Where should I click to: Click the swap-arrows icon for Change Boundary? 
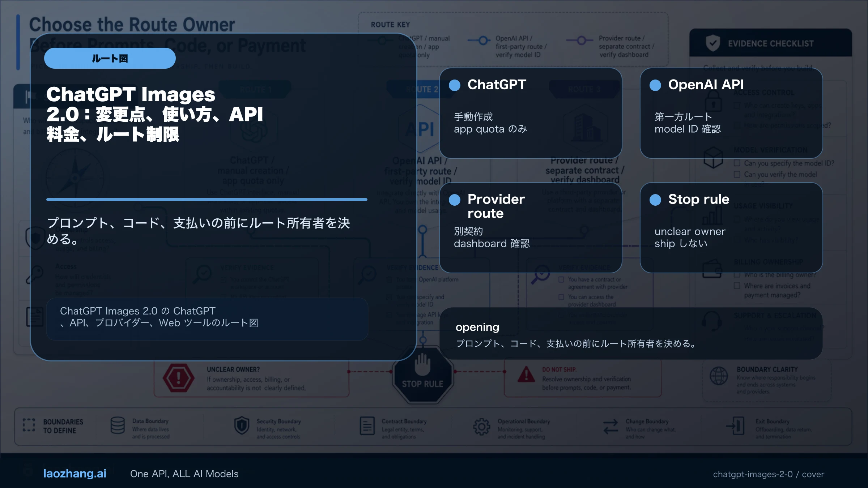tap(611, 427)
